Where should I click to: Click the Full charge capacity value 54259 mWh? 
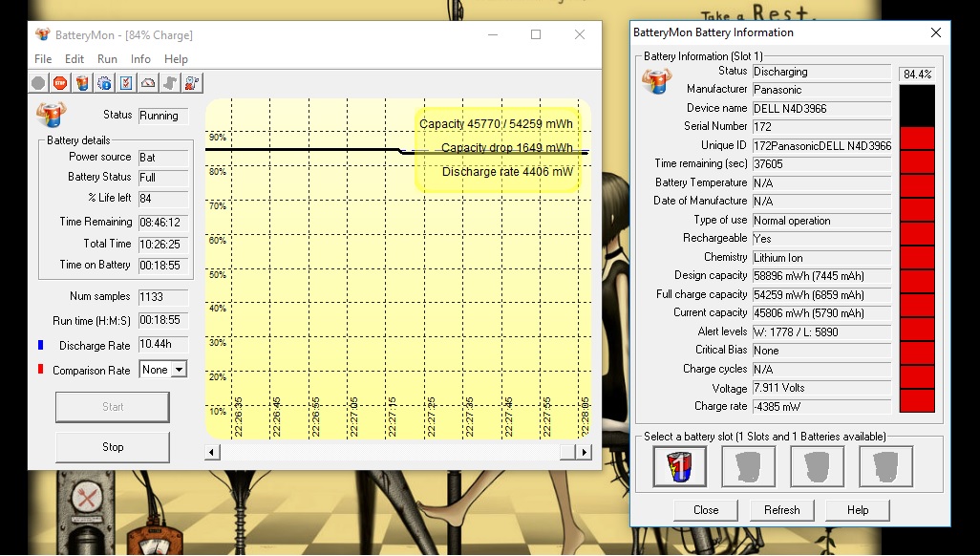click(821, 294)
